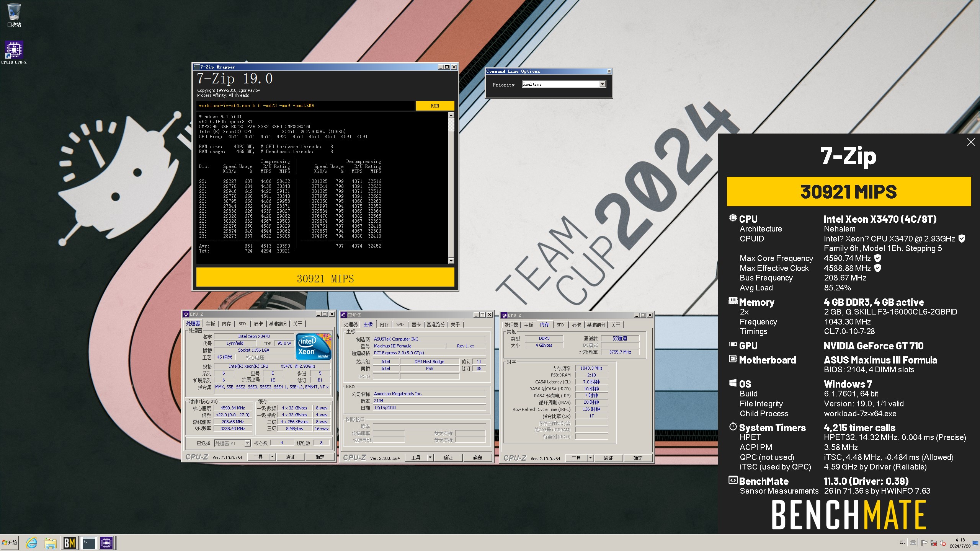
Task: Click 工具 button in CPU-Z mainboard window
Action: click(416, 458)
